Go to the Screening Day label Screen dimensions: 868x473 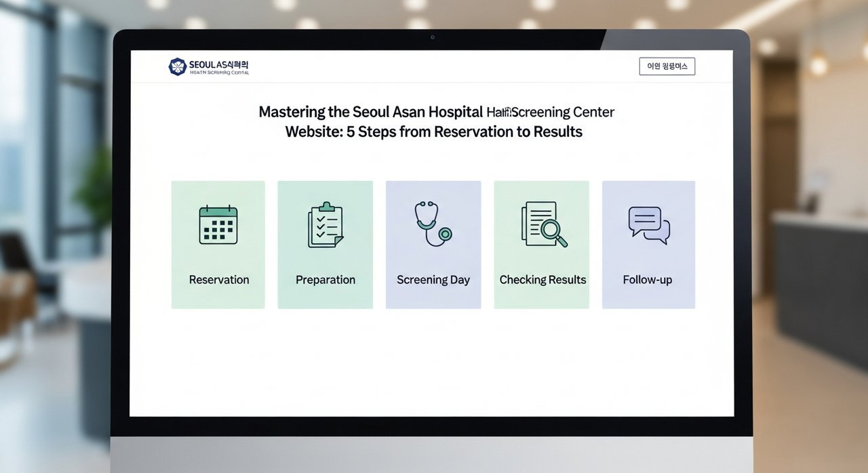click(x=433, y=280)
